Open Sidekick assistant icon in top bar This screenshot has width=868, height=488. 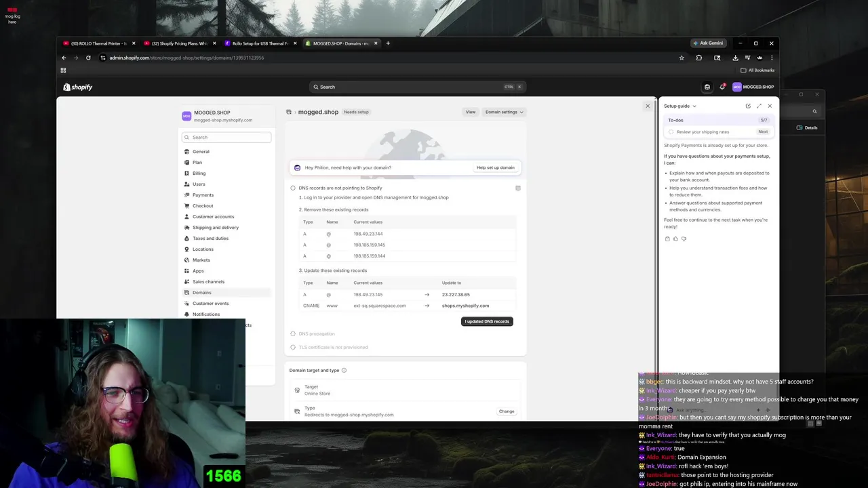pos(707,87)
